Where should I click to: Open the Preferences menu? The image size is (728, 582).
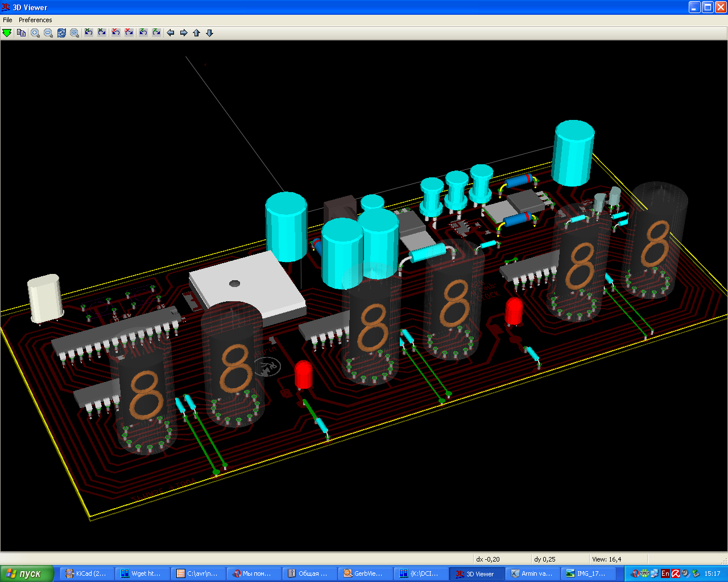(35, 20)
